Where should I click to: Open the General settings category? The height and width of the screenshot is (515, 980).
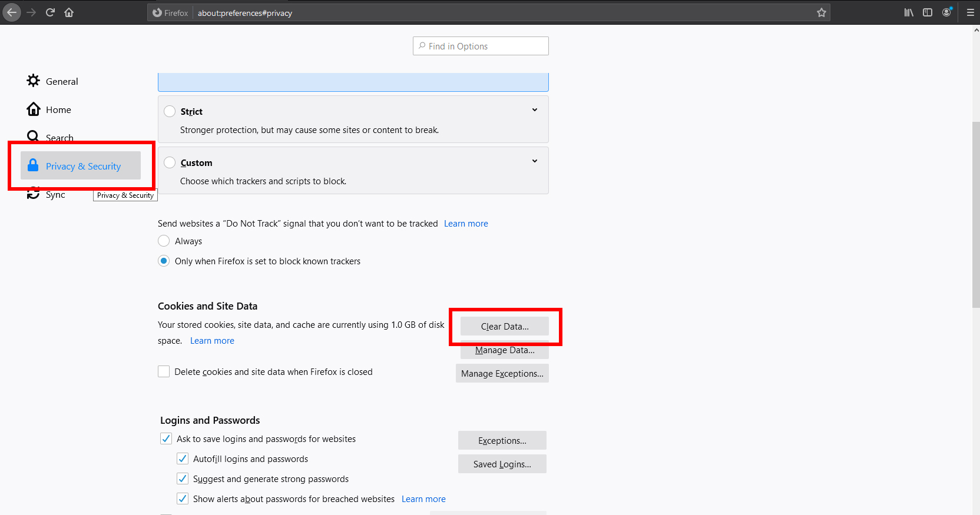coord(61,81)
